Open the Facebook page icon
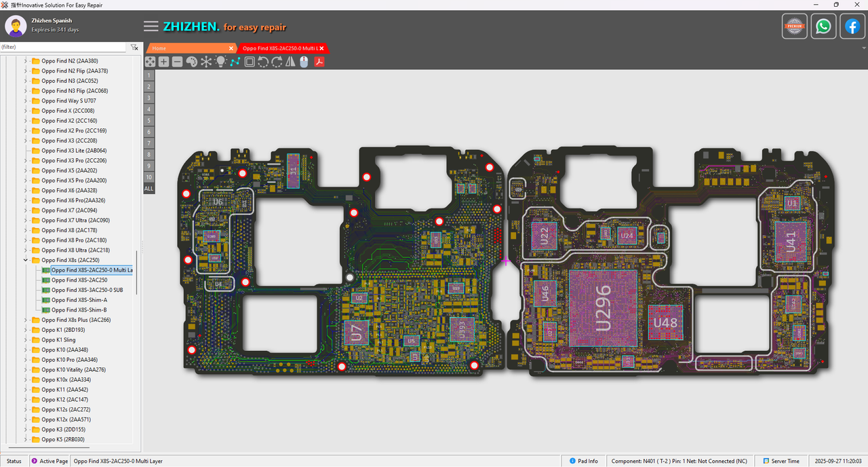The height and width of the screenshot is (467, 868). pyautogui.click(x=852, y=26)
